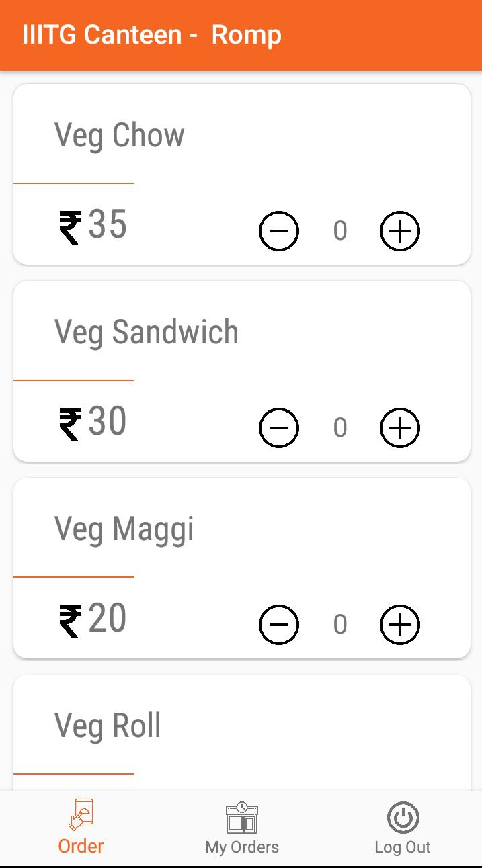Tap the IIITG Canteen - Romp header title
The image size is (482, 868).
[152, 35]
